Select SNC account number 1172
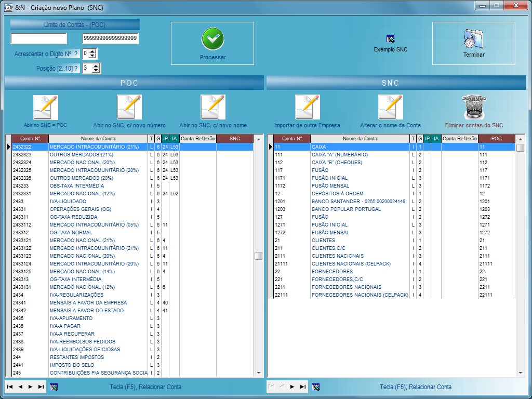This screenshot has width=532, height=399. point(280,186)
